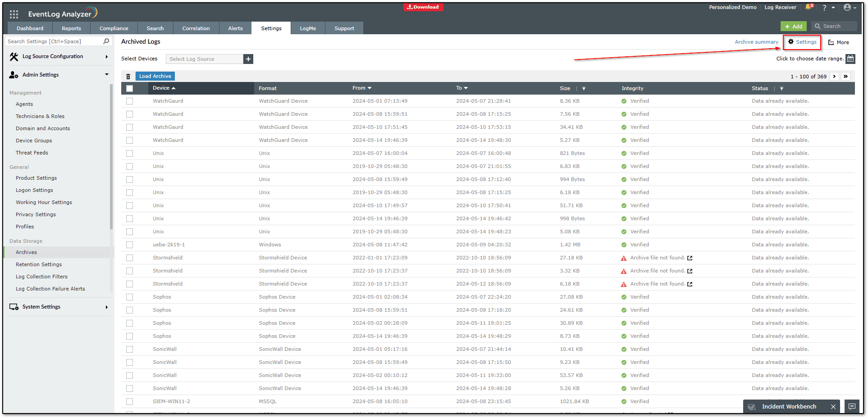Select the first WatchGaurd archive checkbox
The height and width of the screenshot is (418, 868).
(130, 101)
